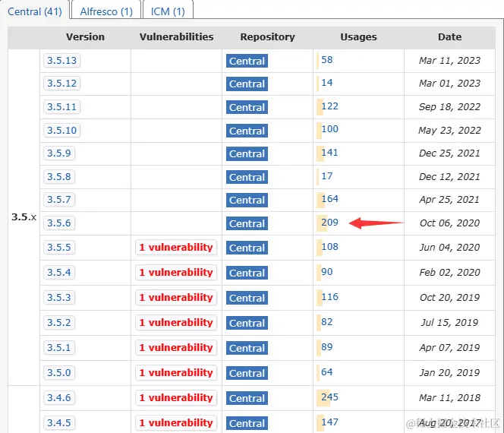
Task: Click the Central badge in the 3.5.3 row
Action: (247, 299)
